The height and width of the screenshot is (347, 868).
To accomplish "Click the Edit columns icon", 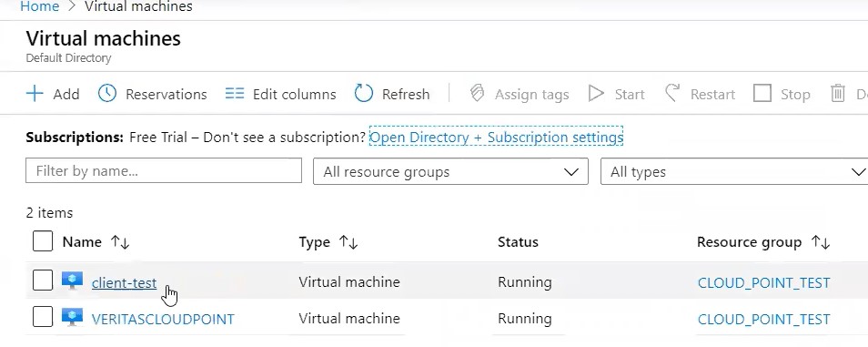I will (235, 94).
